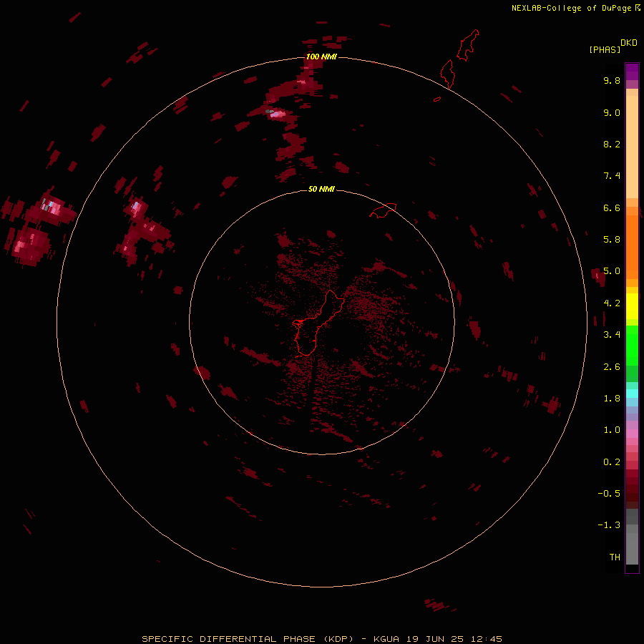Pick the pink swatch near the 1.0 label
This screenshot has height=644, width=644.
tap(632, 434)
